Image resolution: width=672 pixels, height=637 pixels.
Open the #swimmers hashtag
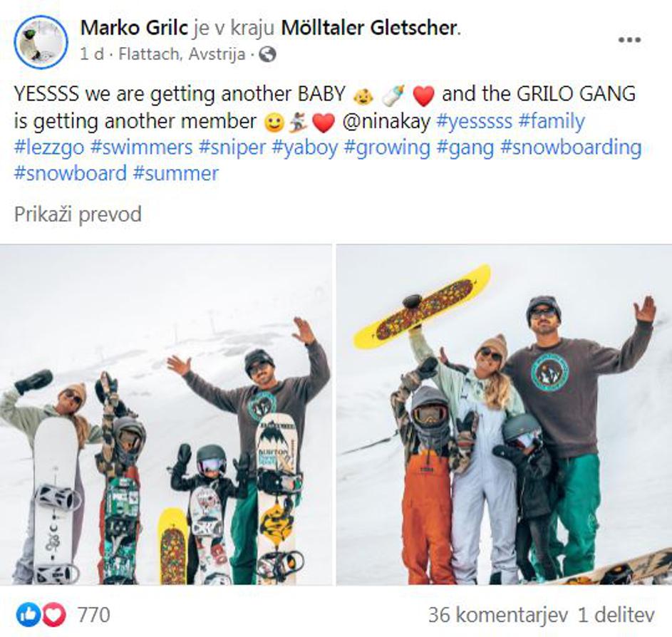(141, 148)
